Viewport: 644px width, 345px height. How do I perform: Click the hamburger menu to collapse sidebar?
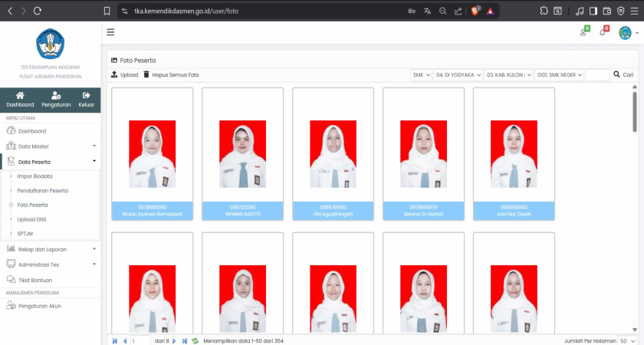click(x=110, y=32)
